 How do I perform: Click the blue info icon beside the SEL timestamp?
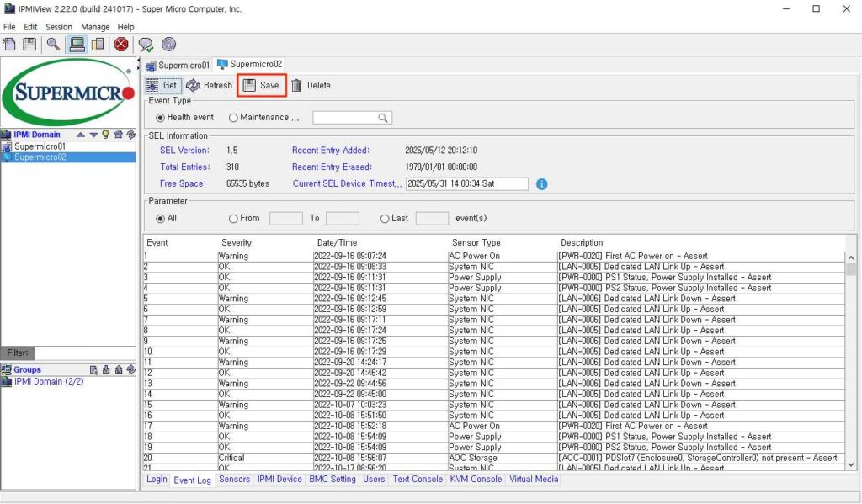(541, 184)
